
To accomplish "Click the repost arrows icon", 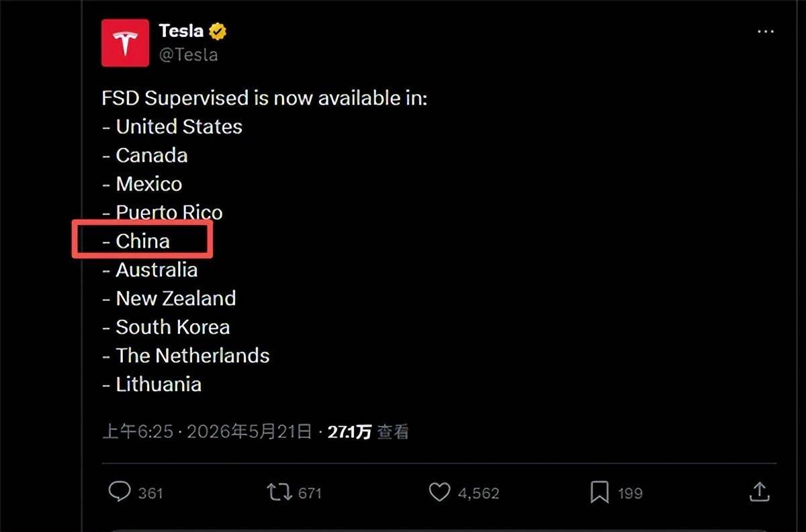I will 279,492.
